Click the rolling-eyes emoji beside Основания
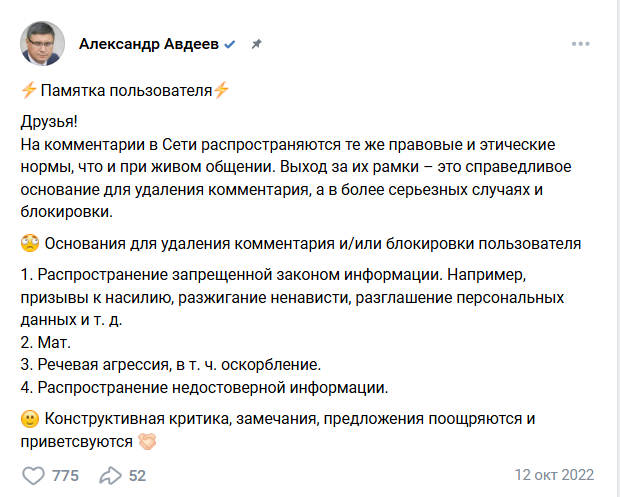Screen dimensions: 620x497 (30, 243)
